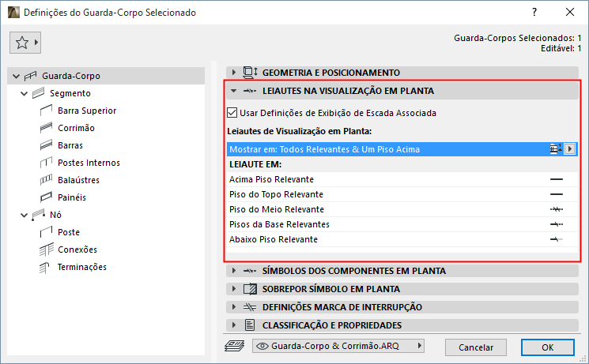Open the Mostrar em row arrow popup
The image size is (589, 364).
click(570, 148)
